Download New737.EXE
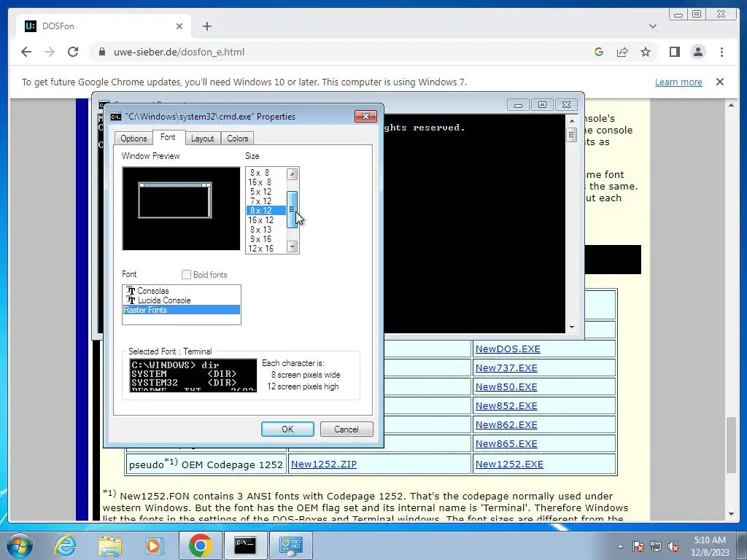The height and width of the screenshot is (560, 747). click(506, 368)
